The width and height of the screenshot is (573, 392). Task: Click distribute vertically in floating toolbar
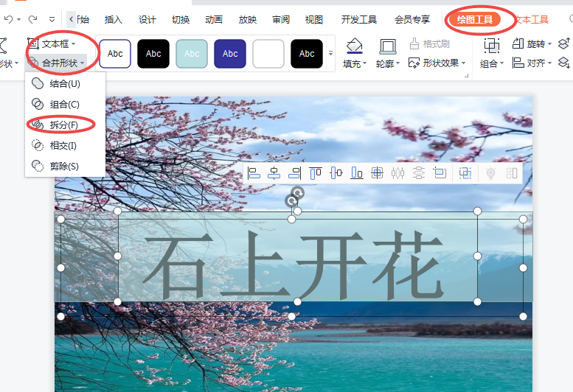tap(418, 172)
